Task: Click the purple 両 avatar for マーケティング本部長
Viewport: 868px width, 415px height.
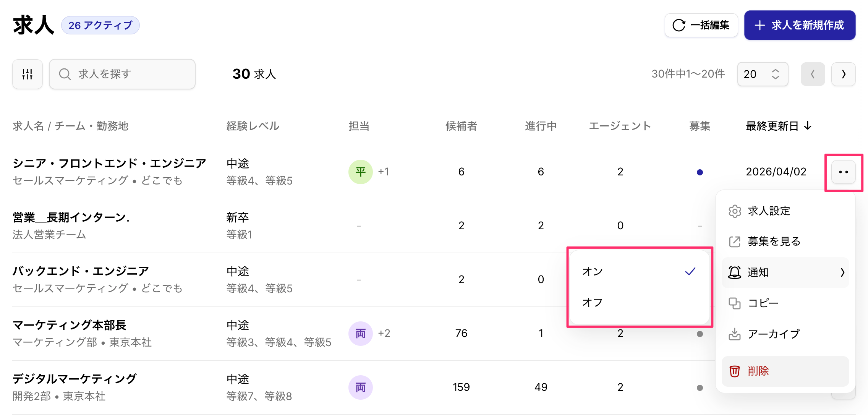Action: pyautogui.click(x=360, y=334)
